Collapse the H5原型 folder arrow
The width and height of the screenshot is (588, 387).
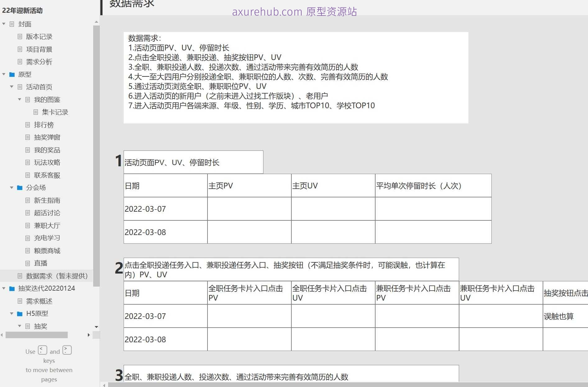[12, 314]
